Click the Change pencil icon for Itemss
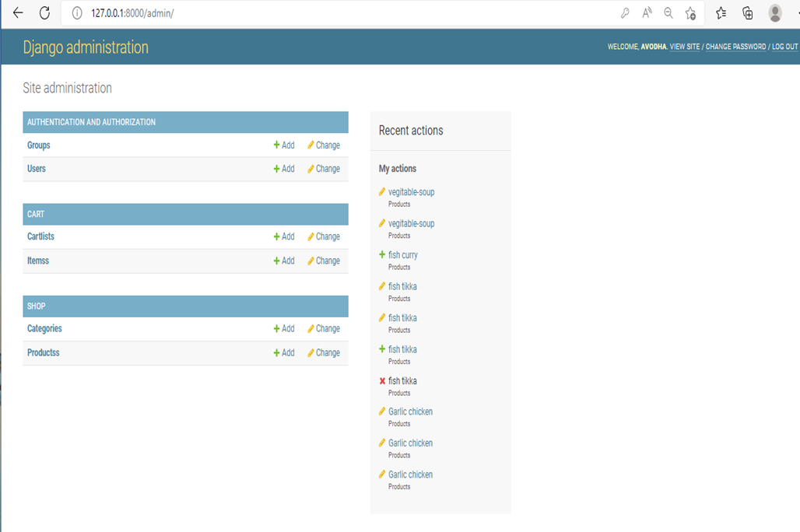 coord(310,261)
